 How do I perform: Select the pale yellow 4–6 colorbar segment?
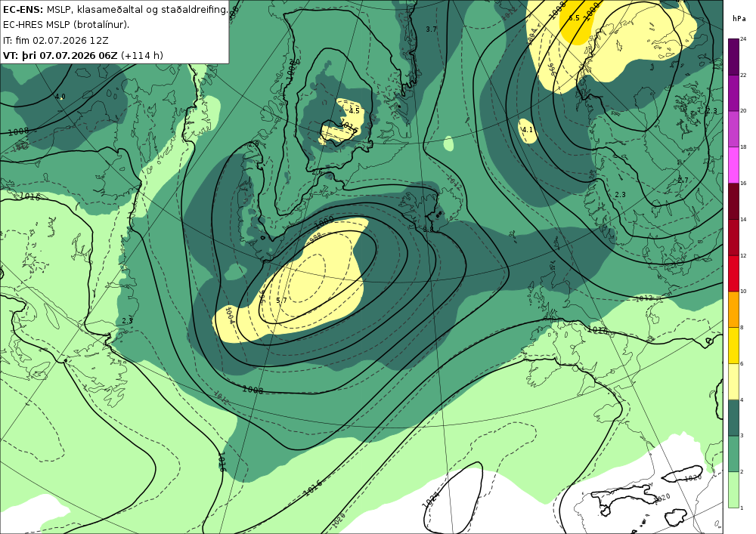tap(733, 382)
